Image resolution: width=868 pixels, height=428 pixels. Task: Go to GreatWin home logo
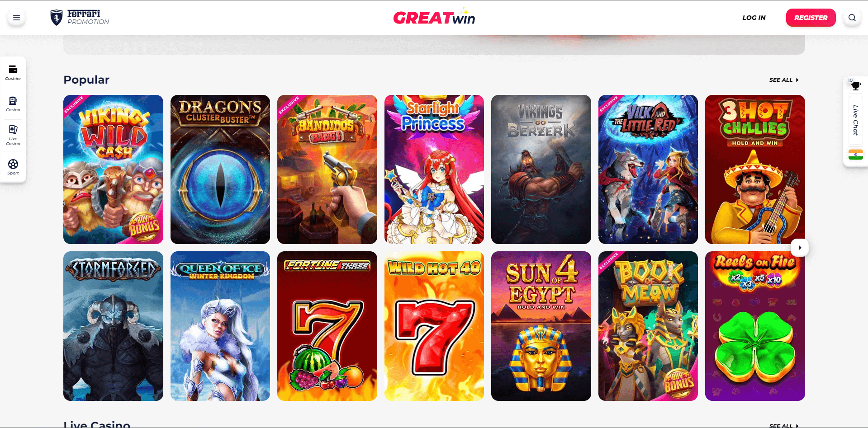(434, 17)
